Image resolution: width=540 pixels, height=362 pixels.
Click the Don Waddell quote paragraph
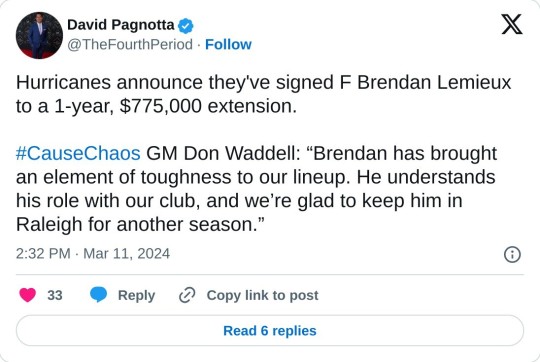click(x=257, y=189)
